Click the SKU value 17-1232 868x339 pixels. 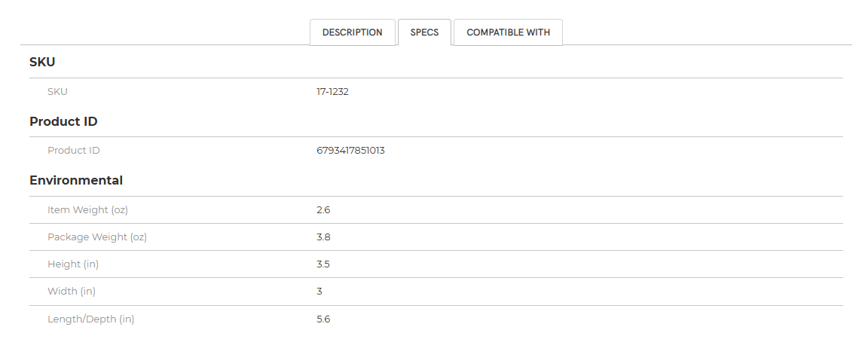pyautogui.click(x=333, y=91)
